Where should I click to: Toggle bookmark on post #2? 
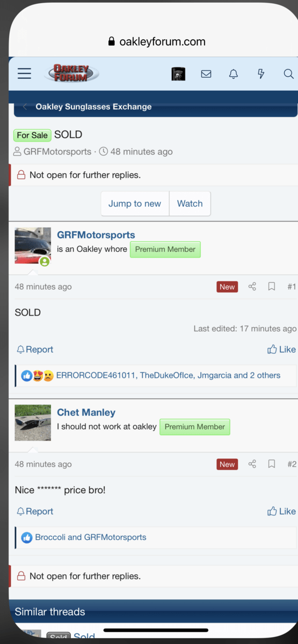pos(272,464)
